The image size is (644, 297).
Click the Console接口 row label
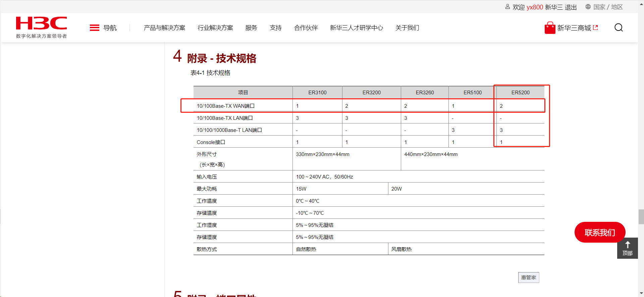click(x=211, y=142)
